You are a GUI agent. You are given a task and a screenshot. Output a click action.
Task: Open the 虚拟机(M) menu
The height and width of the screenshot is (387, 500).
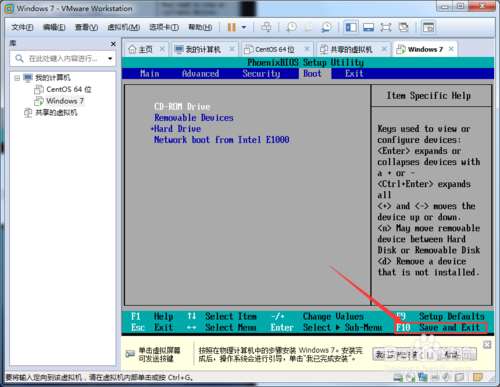123,27
